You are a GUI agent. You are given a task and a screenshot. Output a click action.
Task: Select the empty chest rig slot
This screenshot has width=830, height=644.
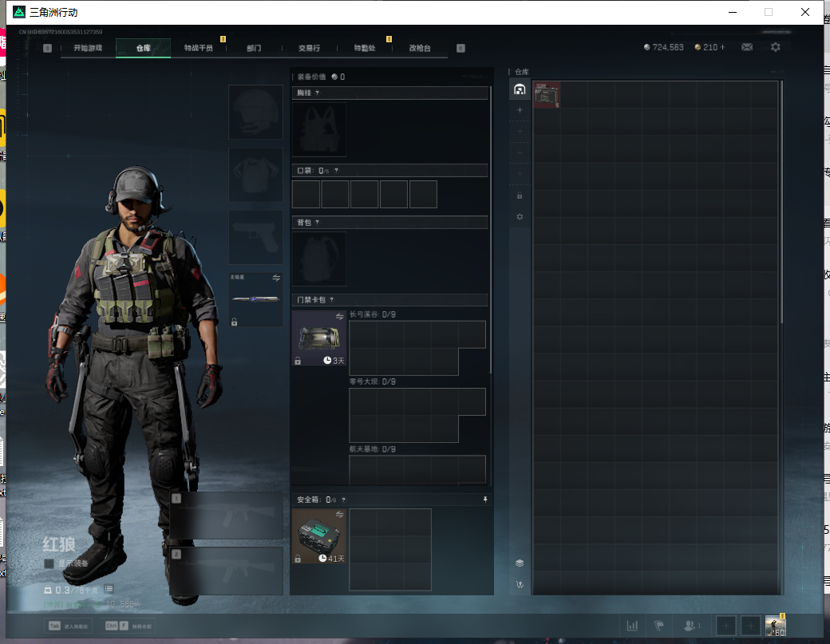pyautogui.click(x=319, y=129)
